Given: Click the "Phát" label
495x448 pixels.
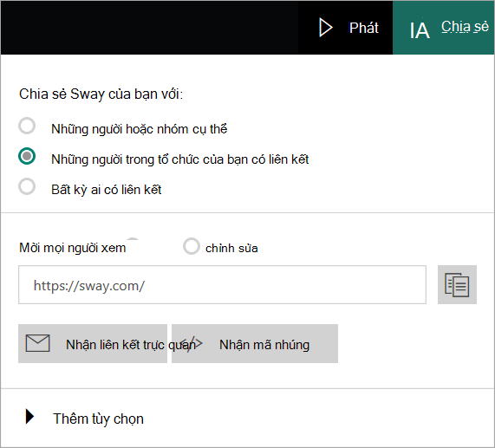Looking at the screenshot, I should [364, 28].
